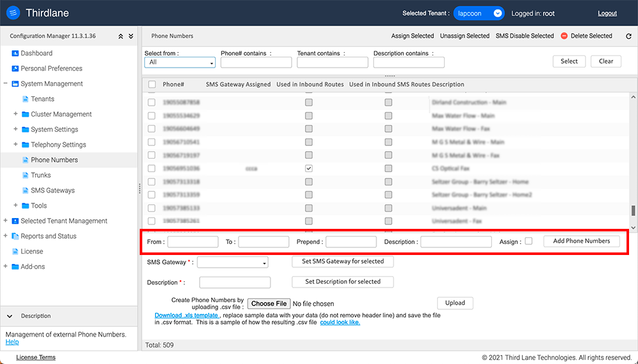
Task: Expand the Selected Tenant Management node
Action: [x=5, y=221]
